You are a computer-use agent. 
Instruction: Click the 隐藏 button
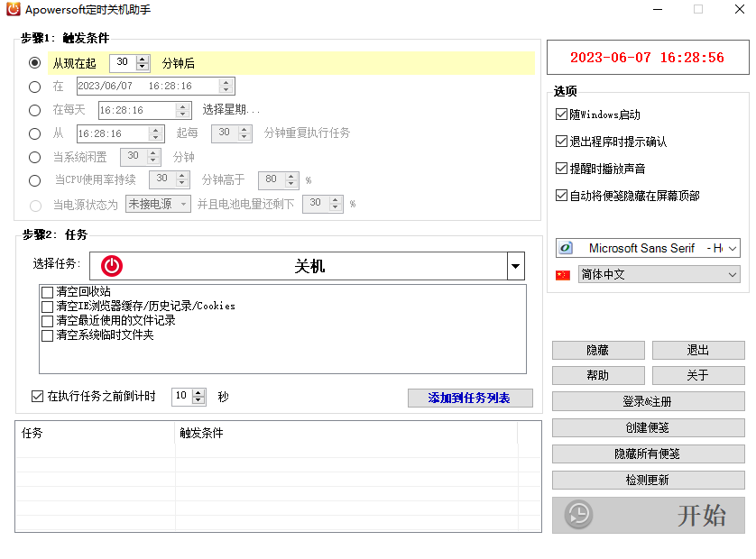(598, 351)
